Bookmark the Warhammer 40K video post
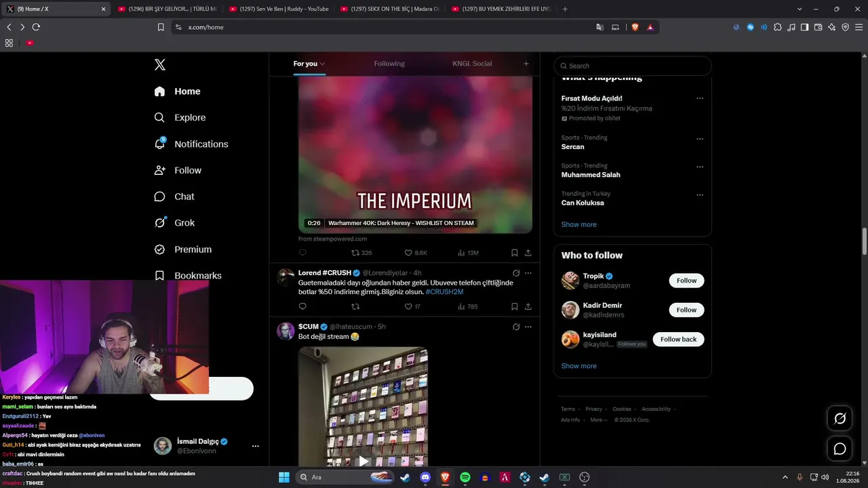Viewport: 868px width, 488px height. [515, 253]
